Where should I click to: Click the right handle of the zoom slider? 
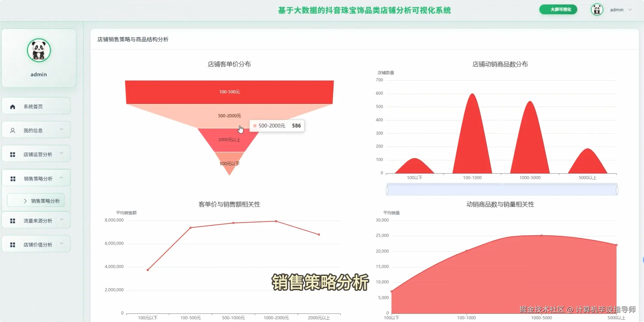(x=617, y=190)
